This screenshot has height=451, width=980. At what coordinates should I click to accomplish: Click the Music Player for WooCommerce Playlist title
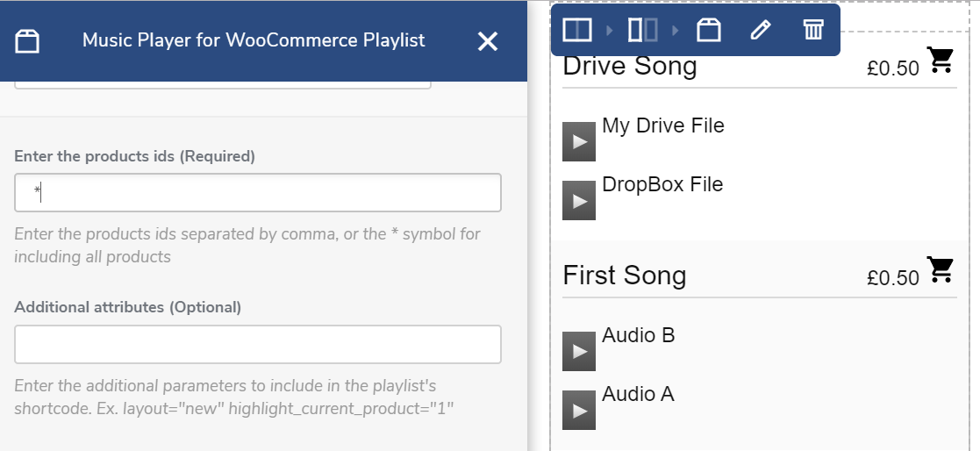(254, 40)
